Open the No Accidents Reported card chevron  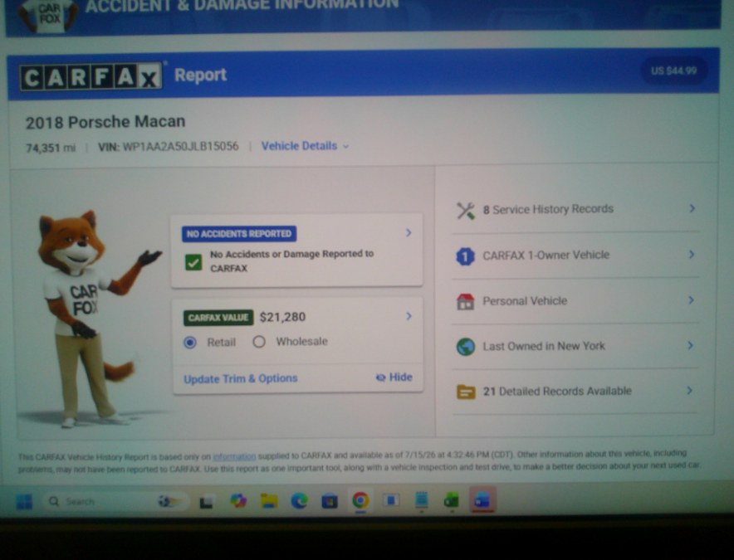pos(409,232)
